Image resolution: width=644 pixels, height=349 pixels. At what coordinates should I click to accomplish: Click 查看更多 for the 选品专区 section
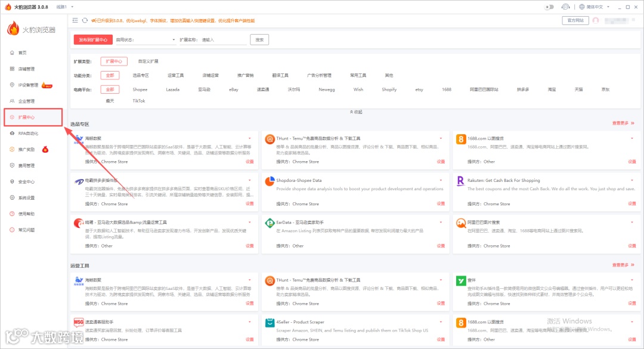pos(623,123)
